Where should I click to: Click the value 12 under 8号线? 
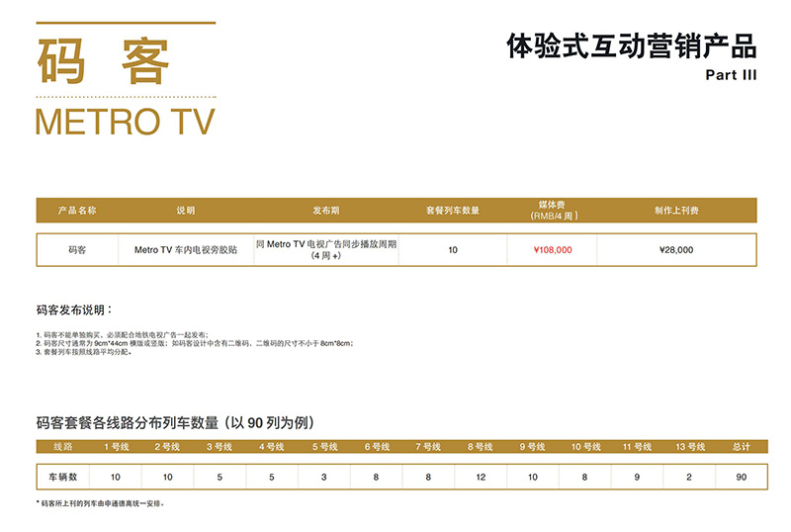pos(481,477)
